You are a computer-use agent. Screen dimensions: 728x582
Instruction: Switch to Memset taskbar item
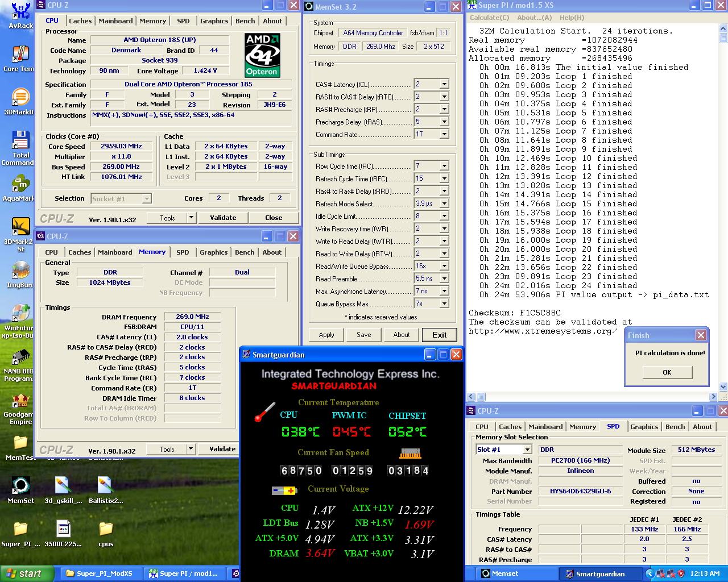click(518, 573)
